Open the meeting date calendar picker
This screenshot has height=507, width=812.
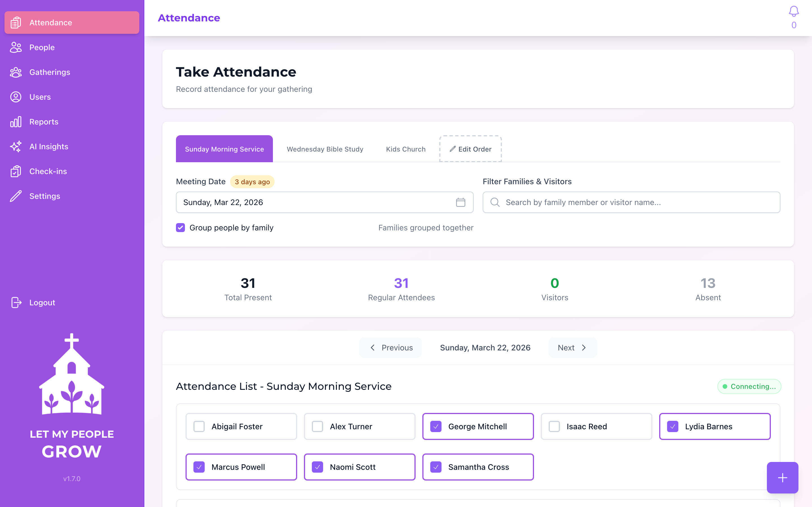pyautogui.click(x=461, y=202)
